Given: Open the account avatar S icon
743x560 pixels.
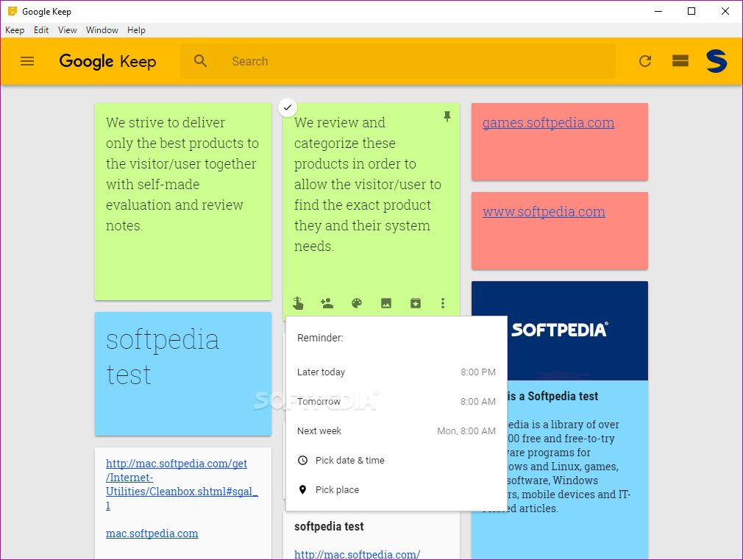Looking at the screenshot, I should [716, 61].
